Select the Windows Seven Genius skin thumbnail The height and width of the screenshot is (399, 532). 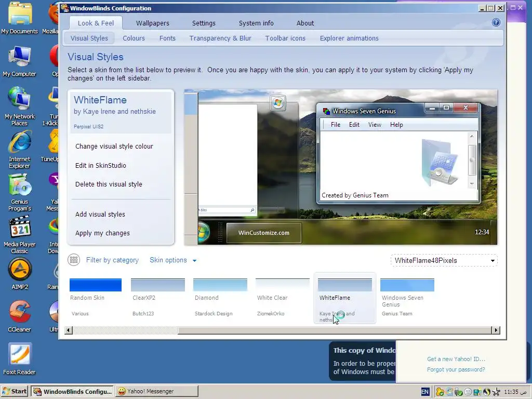point(407,285)
